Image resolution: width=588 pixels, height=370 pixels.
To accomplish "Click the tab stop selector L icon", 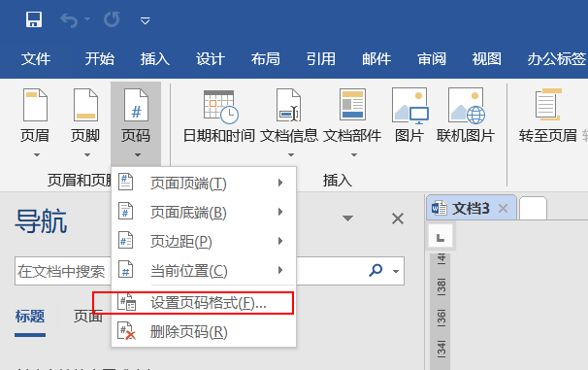I will [441, 237].
